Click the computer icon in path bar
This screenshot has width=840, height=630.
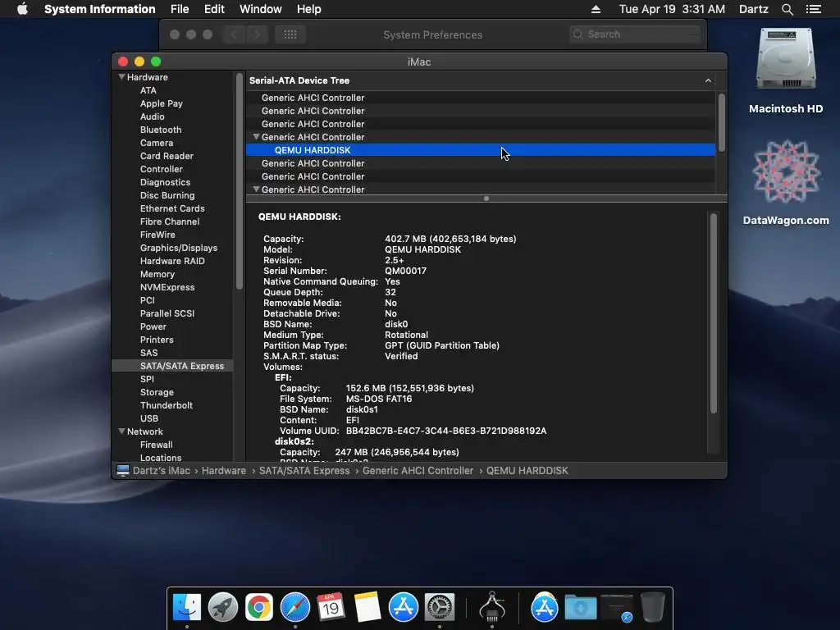(x=123, y=470)
